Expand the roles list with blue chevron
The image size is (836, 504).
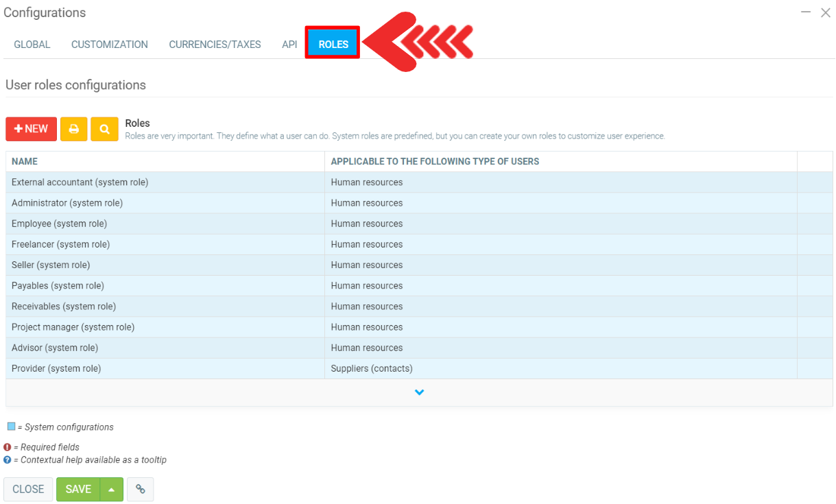(x=419, y=392)
